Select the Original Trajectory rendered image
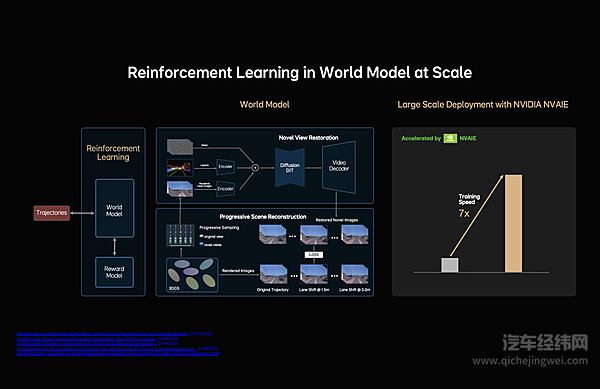The image size is (600, 389). (x=273, y=274)
